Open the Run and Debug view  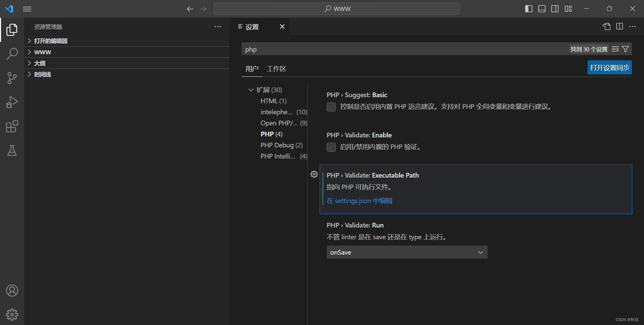click(12, 102)
